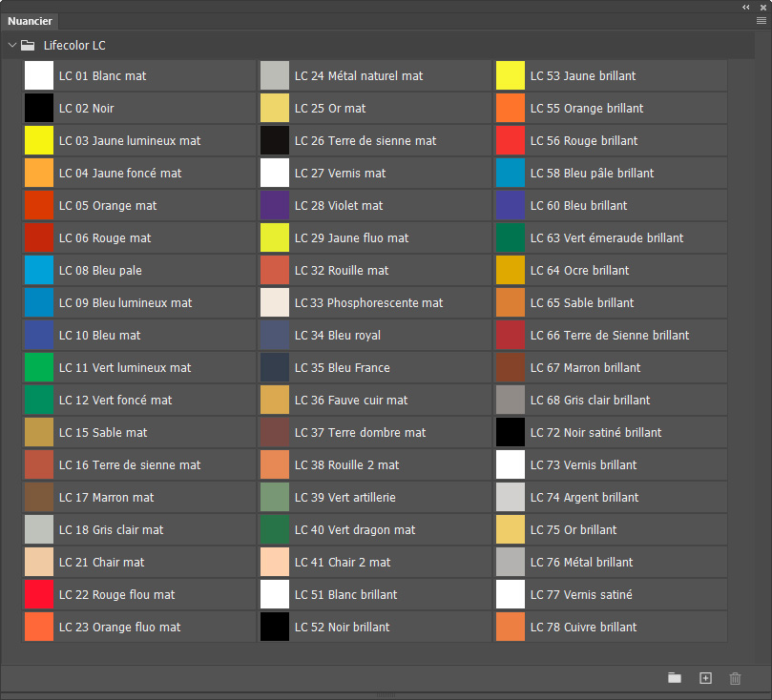Pick the LC 10 Bleu mat swatch

point(39,336)
